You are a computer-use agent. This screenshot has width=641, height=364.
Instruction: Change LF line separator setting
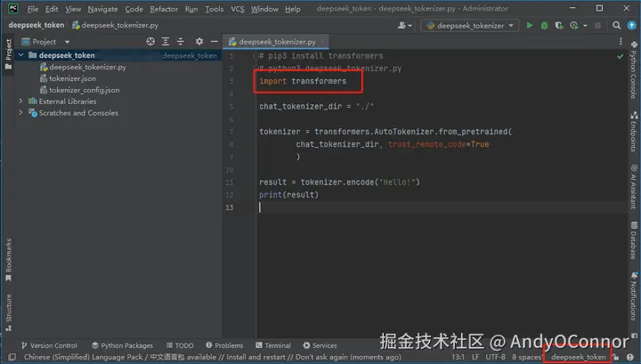click(x=475, y=357)
